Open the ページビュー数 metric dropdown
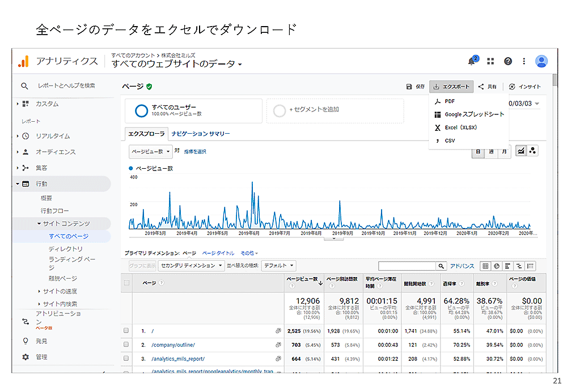Screen dimensions: 567x392 pyautogui.click(x=151, y=151)
